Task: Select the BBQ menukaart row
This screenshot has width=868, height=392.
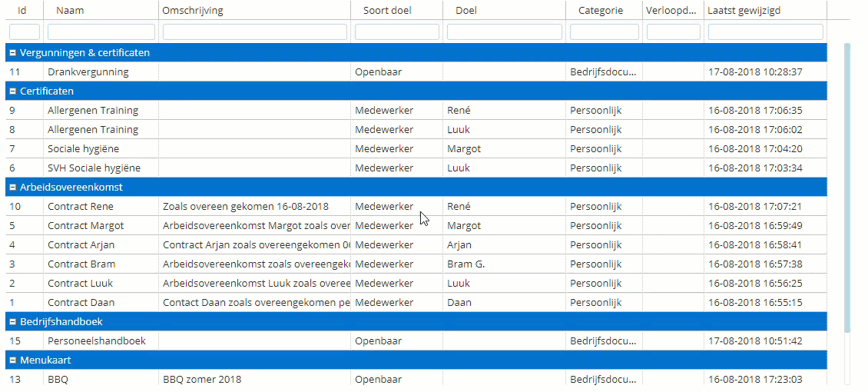Action: 416,379
